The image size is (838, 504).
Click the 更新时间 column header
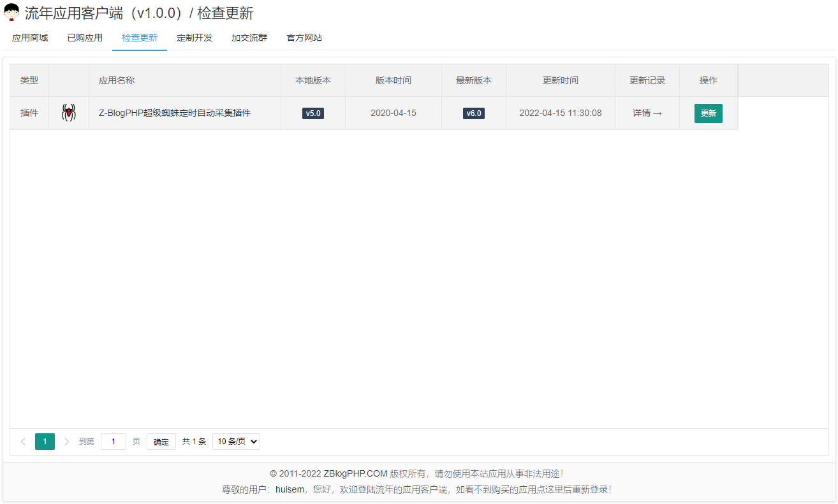tap(561, 80)
